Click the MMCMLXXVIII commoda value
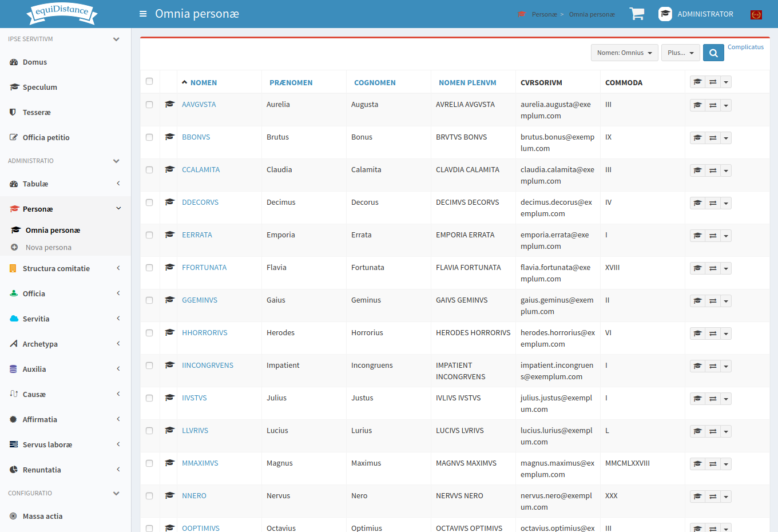 point(628,463)
